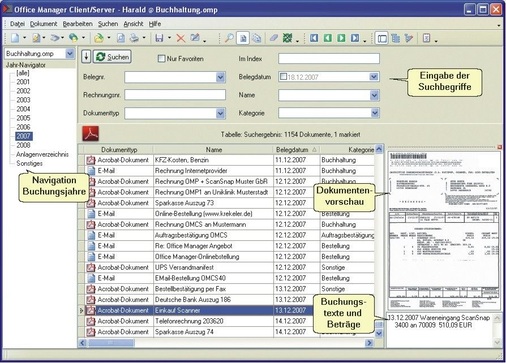This screenshot has height=363, width=506.
Task: Click into the Im Index input field
Action: [329, 59]
